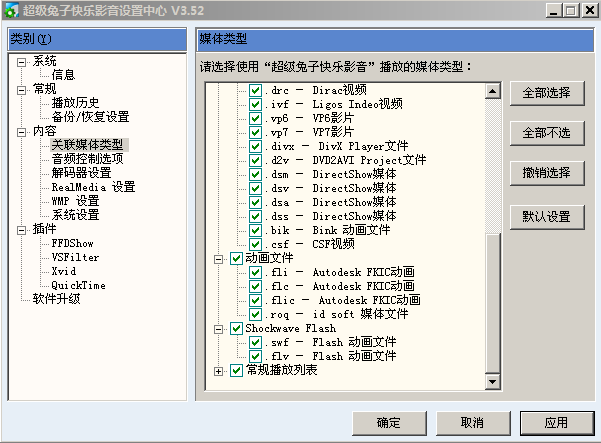The height and width of the screenshot is (443, 601).
Task: Select the Xvid plugin item
Action: point(64,271)
